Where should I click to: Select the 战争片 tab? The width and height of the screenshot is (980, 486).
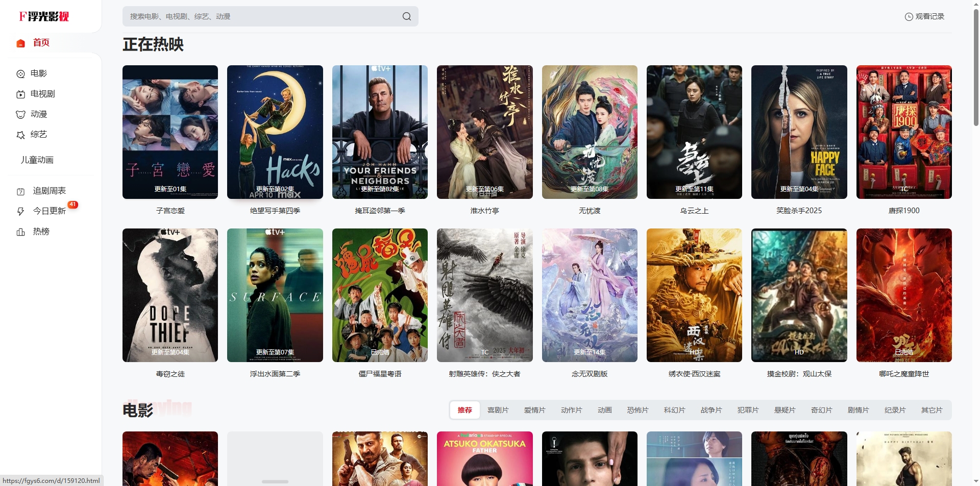[x=712, y=410]
